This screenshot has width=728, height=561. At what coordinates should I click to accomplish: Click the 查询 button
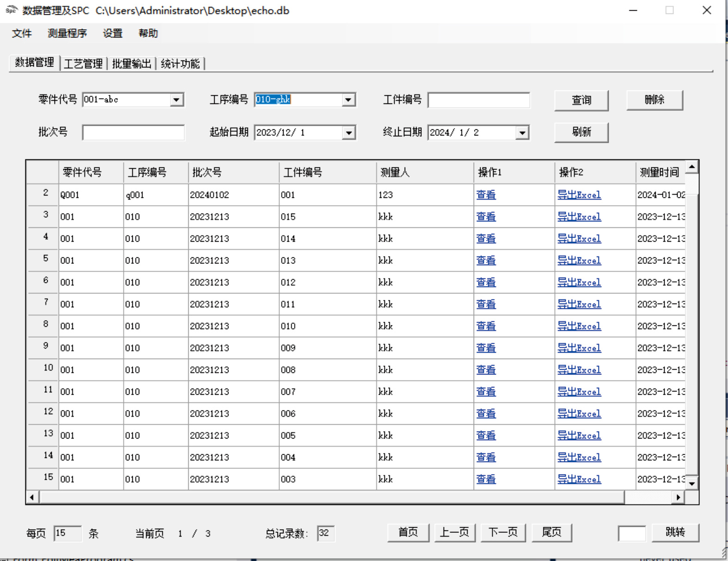(x=581, y=100)
